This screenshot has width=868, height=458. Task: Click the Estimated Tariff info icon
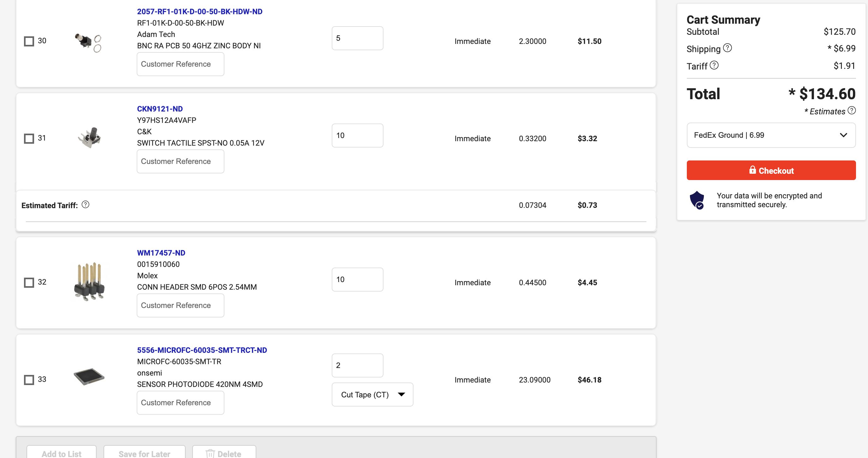click(86, 205)
